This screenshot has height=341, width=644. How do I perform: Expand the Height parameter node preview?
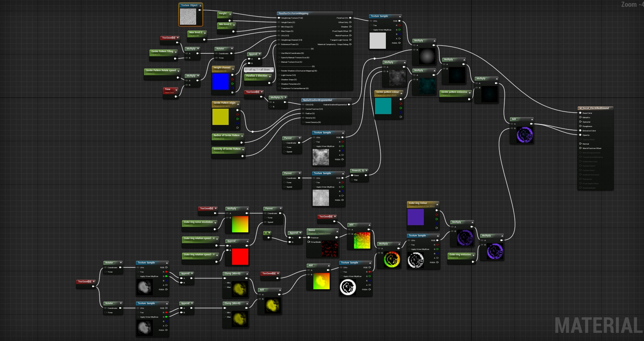click(230, 14)
